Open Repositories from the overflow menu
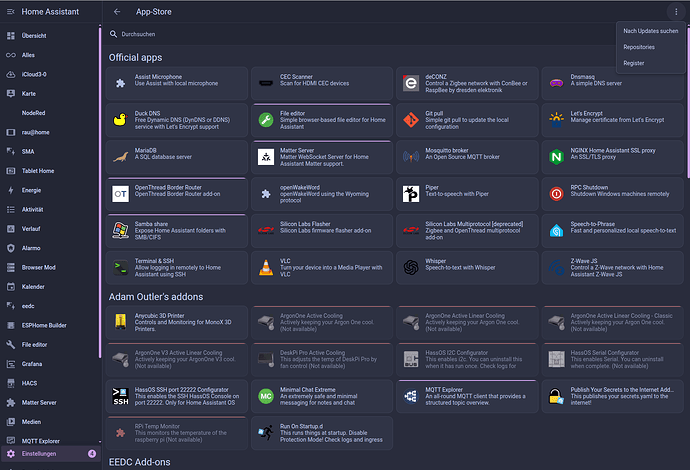 point(650,47)
